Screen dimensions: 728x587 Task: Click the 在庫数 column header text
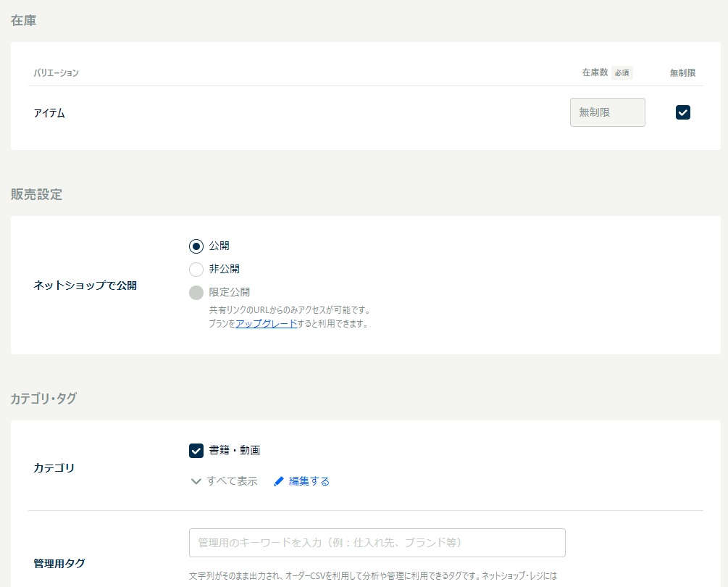594,72
